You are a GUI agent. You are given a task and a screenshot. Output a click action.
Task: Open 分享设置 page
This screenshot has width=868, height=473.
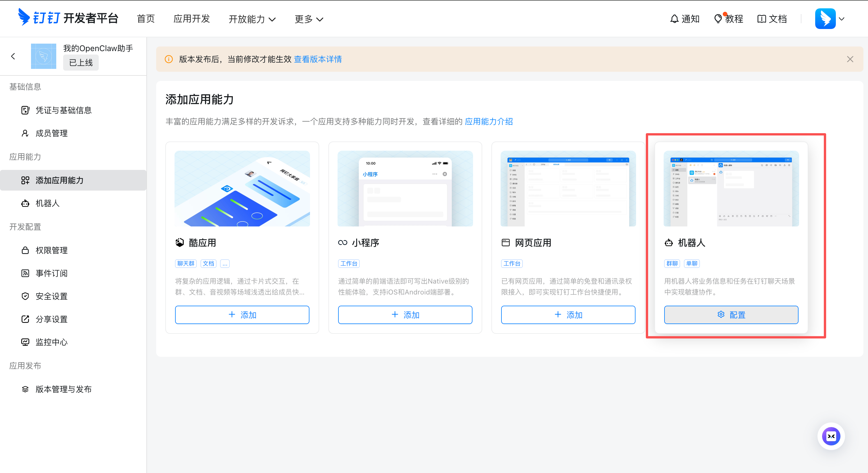click(x=52, y=319)
